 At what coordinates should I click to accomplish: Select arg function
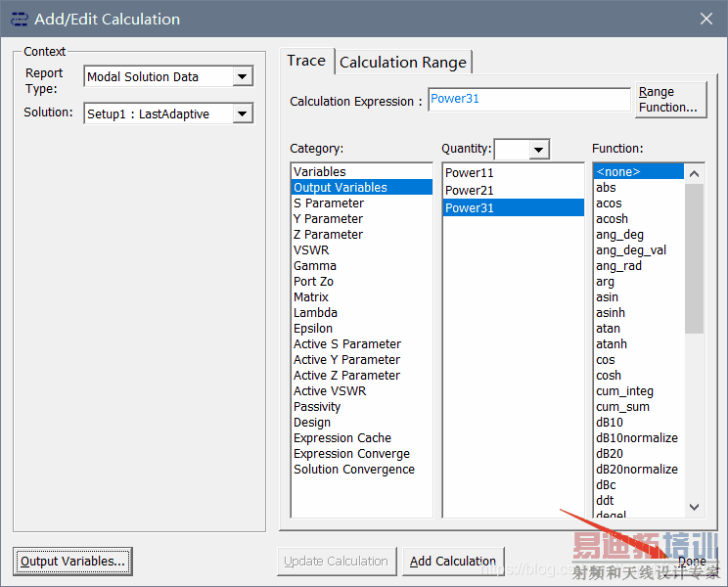639,281
